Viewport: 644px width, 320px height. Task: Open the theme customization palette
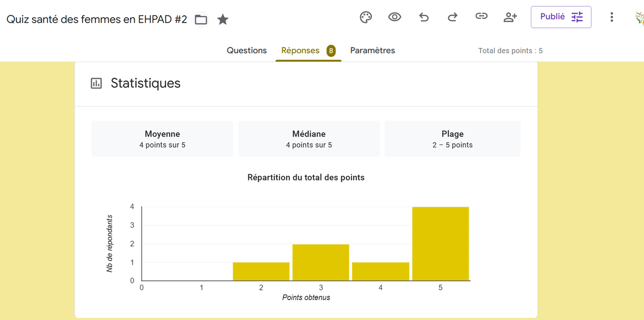[x=365, y=17]
